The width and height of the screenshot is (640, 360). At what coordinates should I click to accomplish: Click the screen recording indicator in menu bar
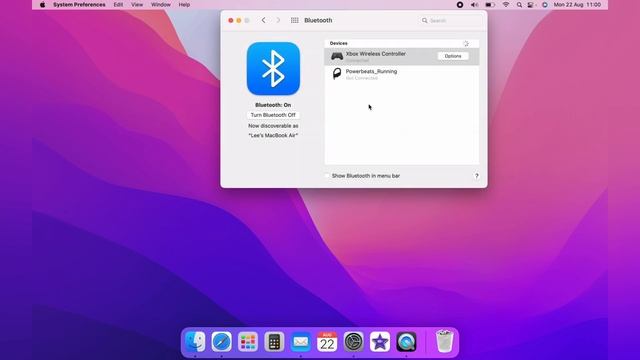pos(460,5)
